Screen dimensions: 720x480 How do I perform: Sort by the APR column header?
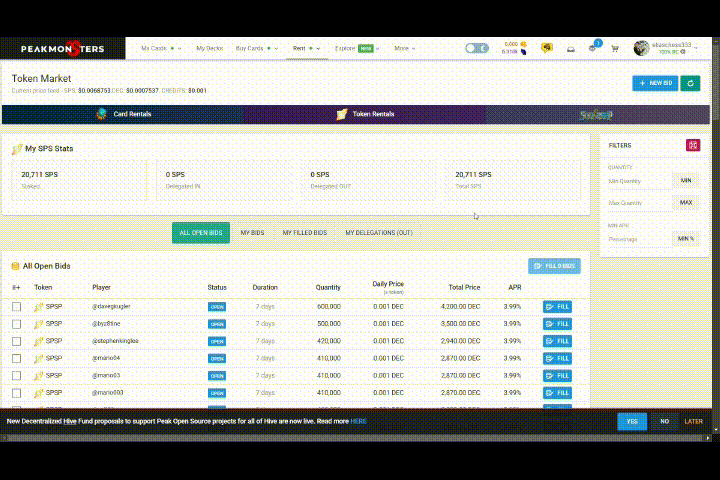pos(514,288)
